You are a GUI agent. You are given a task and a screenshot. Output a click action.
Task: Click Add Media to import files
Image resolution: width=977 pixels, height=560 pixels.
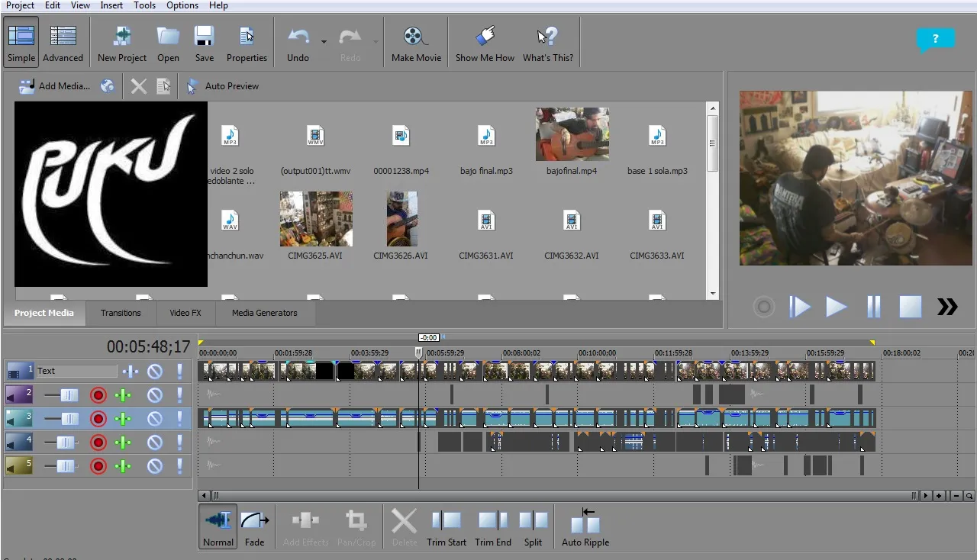pos(54,86)
